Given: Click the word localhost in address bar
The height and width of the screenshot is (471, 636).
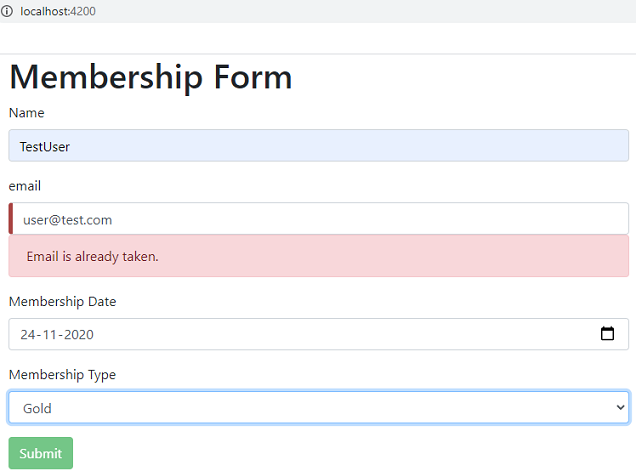Looking at the screenshot, I should pos(44,10).
